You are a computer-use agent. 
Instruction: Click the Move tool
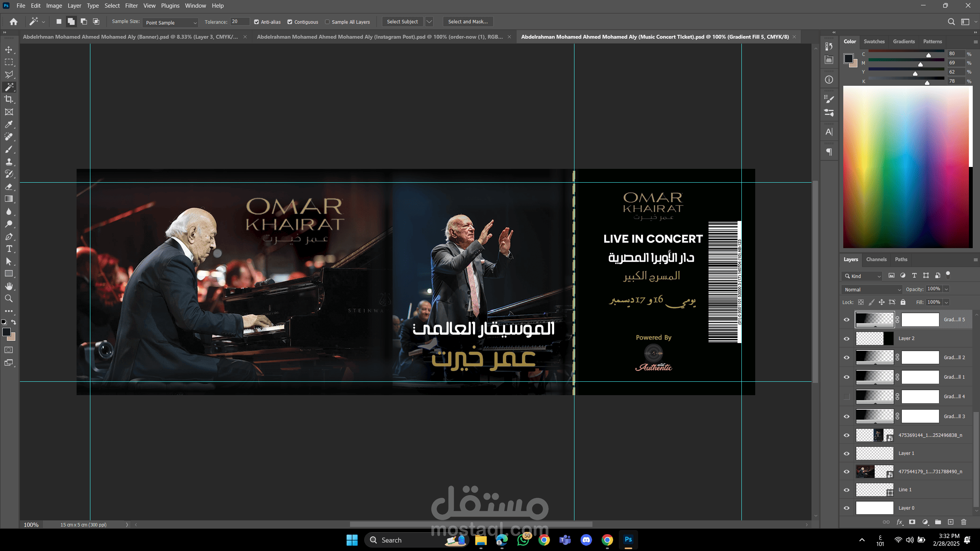(9, 50)
